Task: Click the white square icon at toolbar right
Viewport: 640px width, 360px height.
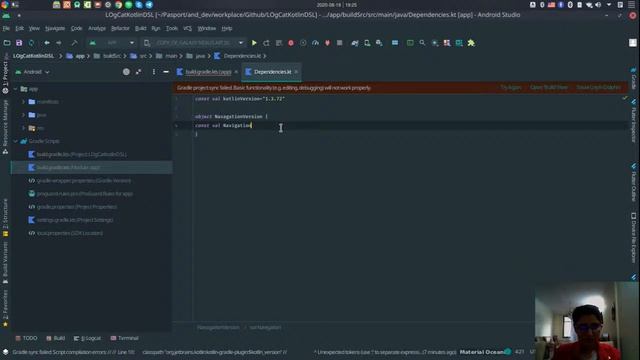Action: coord(633,43)
